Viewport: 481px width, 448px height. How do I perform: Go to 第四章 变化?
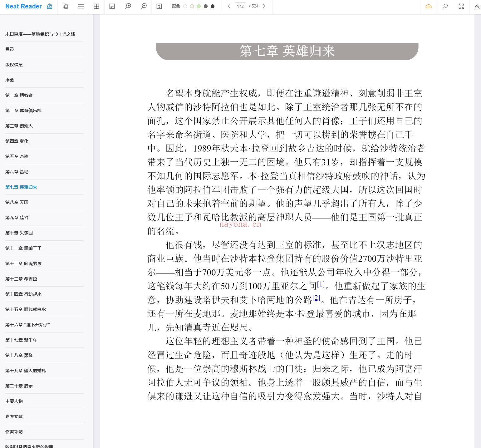(17, 141)
